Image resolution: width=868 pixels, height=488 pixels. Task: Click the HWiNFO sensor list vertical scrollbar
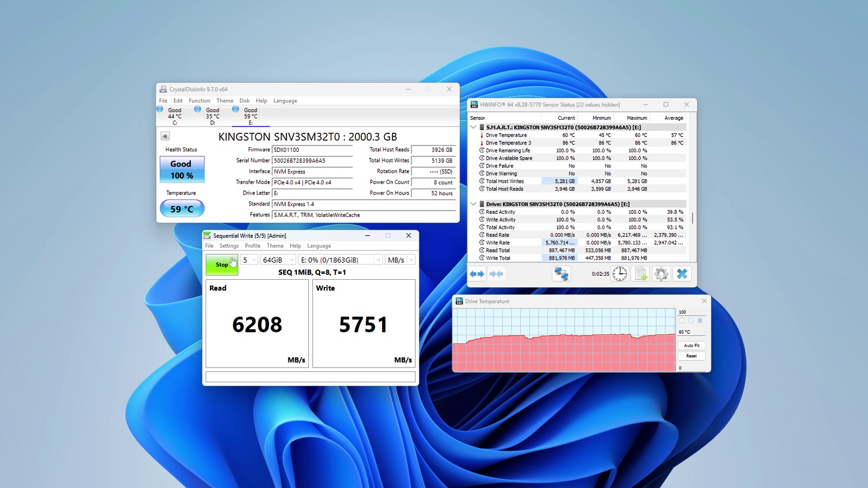(692, 219)
